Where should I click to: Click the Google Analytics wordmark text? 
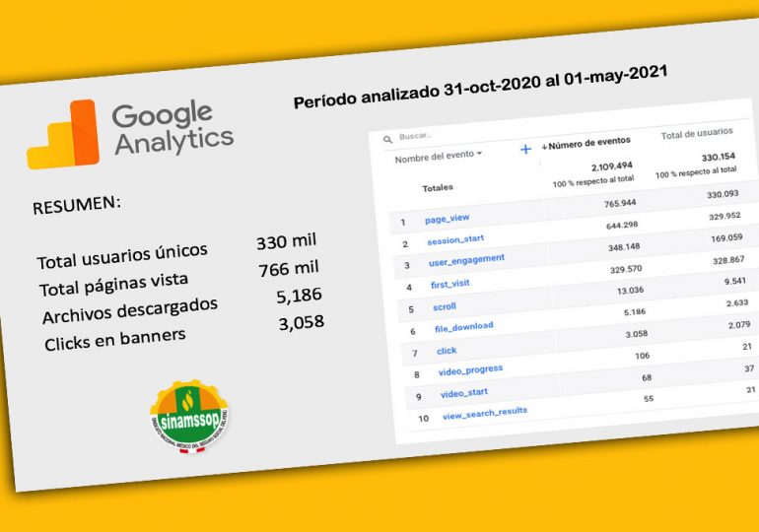point(172,128)
